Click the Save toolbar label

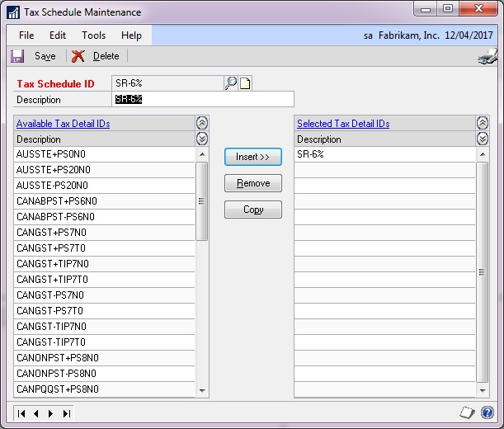pyautogui.click(x=45, y=56)
